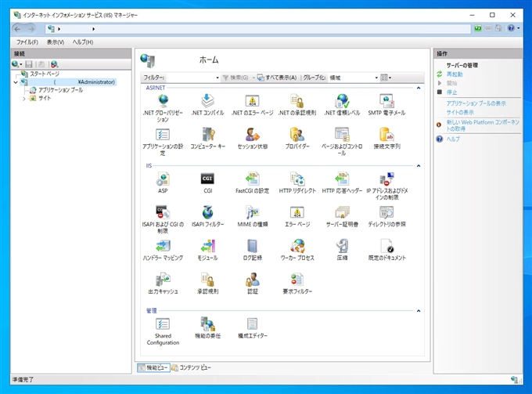
Task: Open 認証 feature
Action: pos(253,284)
